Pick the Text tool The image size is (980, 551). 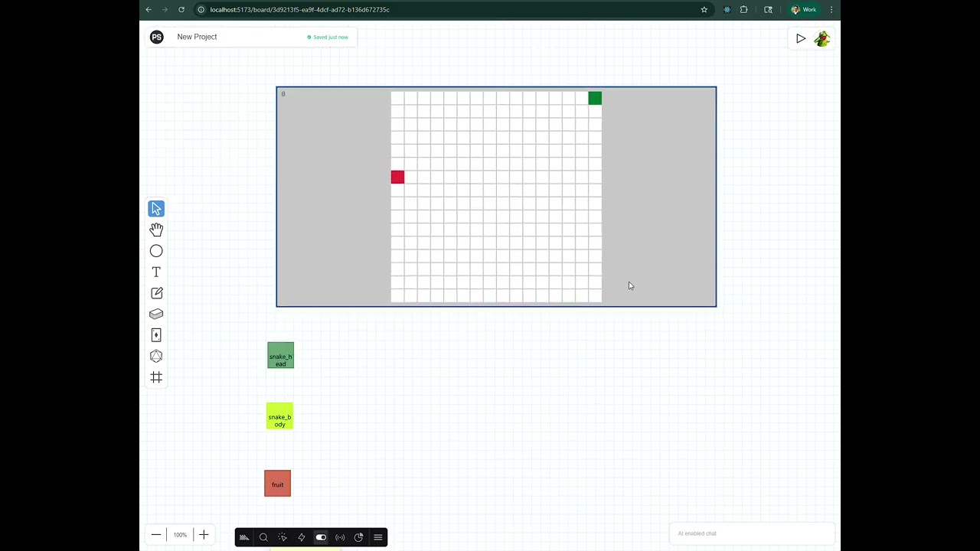(x=156, y=272)
